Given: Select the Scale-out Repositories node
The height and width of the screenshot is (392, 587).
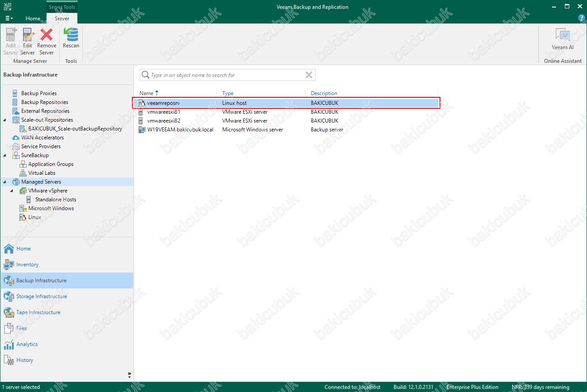Looking at the screenshot, I should pyautogui.click(x=47, y=120).
